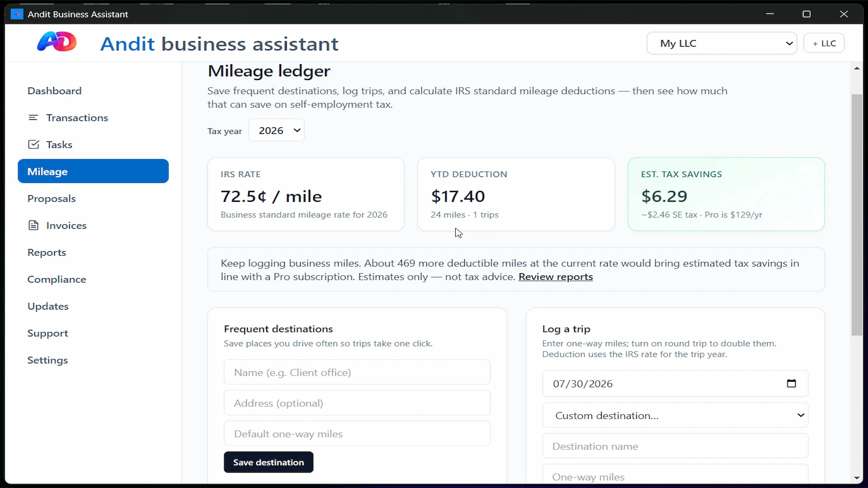This screenshot has height=488, width=868.
Task: Click the IRS RATE 72.5¢ / mile value
Action: pyautogui.click(x=271, y=196)
